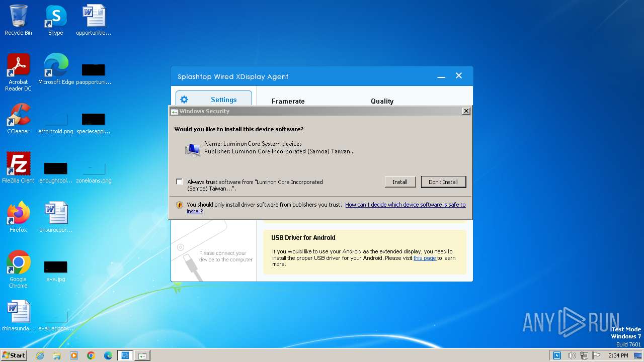Viewport: 644px width, 362px height.
Task: Open Microsoft Edge desktop shortcut
Action: pyautogui.click(x=56, y=69)
